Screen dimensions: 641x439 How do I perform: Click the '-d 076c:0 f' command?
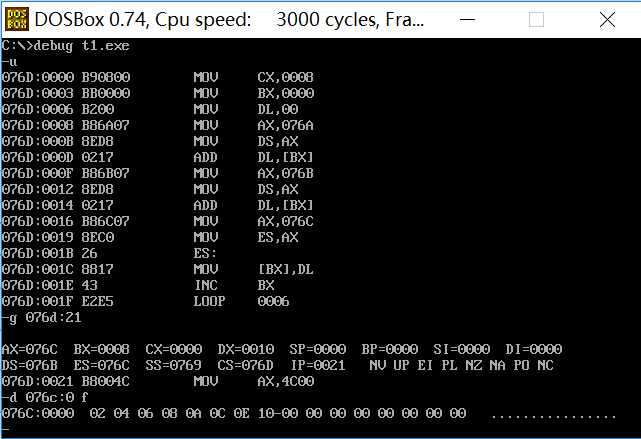pyautogui.click(x=45, y=397)
